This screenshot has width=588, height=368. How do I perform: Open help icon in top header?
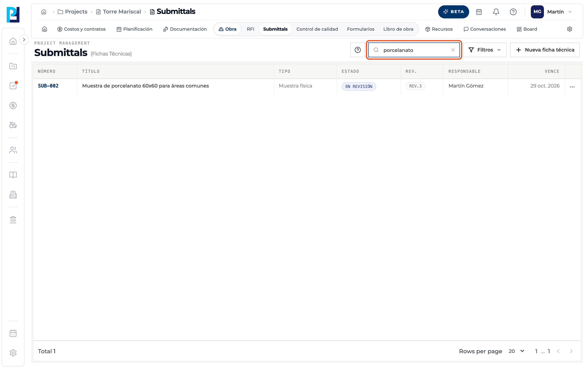[x=513, y=12]
